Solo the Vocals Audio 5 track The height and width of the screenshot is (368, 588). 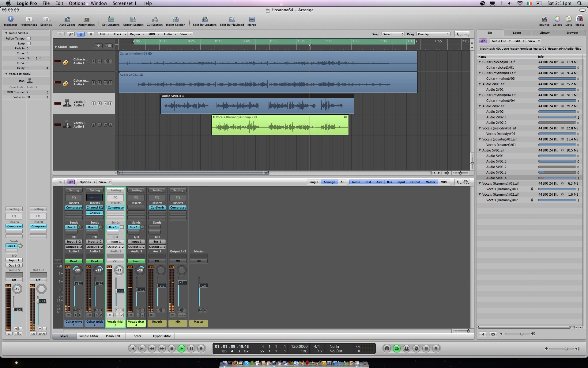pos(110,103)
